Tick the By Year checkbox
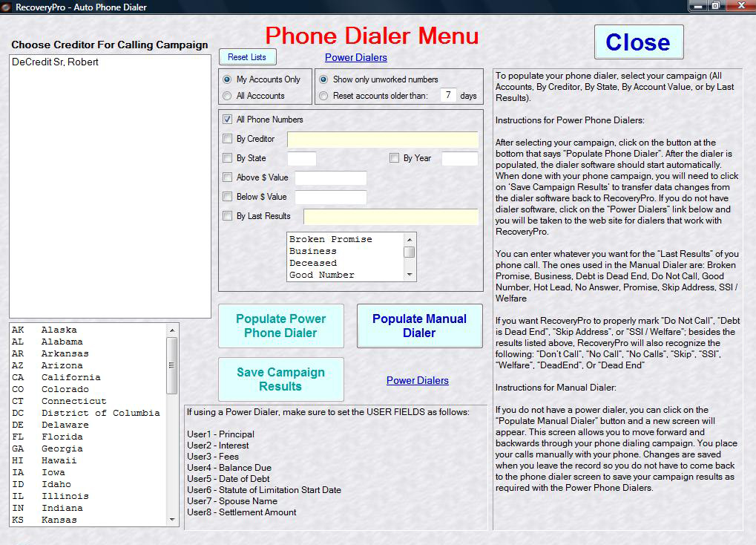Viewport: 756px width, 545px height. pos(394,158)
